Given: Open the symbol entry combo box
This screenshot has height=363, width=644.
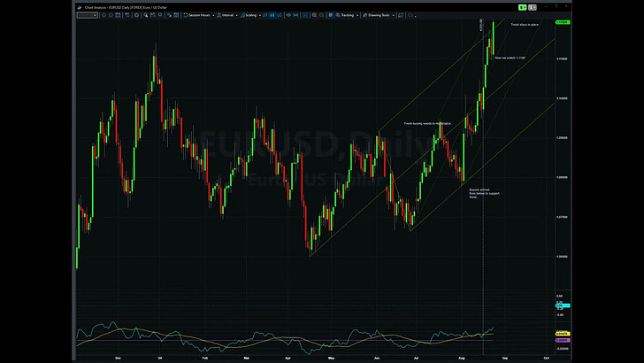Looking at the screenshot, I should pos(87,15).
